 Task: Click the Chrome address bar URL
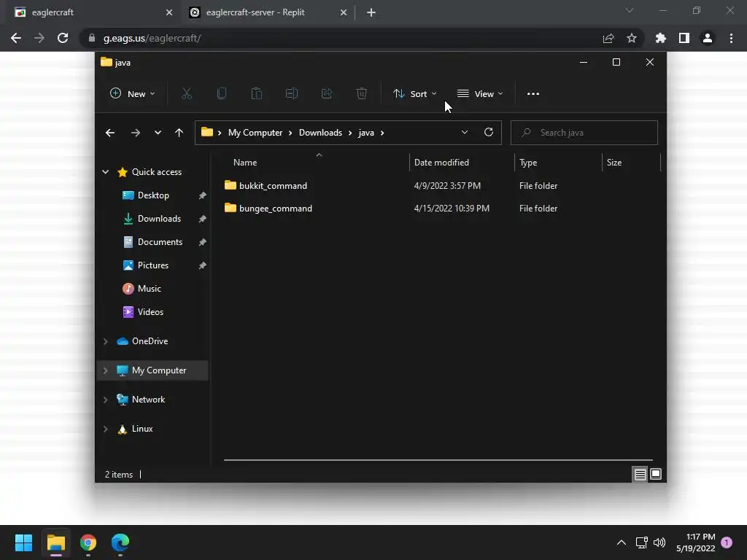tap(152, 38)
